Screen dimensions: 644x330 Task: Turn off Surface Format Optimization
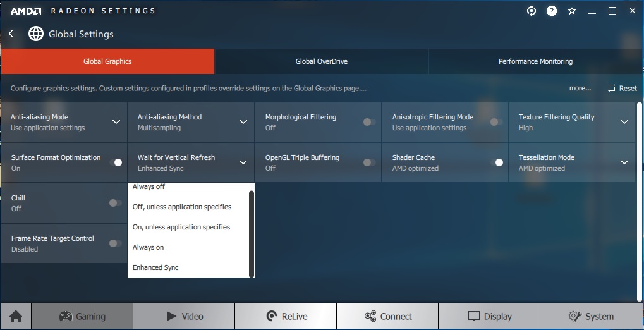pos(116,162)
